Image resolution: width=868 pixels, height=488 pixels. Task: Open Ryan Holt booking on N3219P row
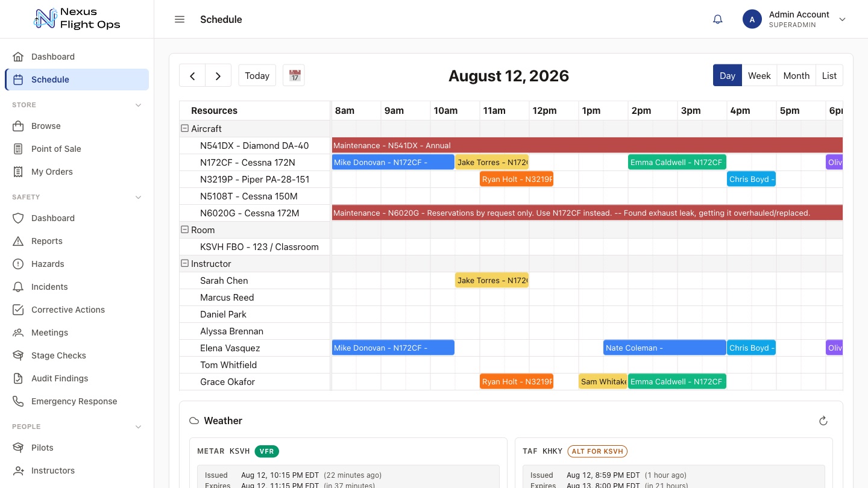pyautogui.click(x=517, y=179)
